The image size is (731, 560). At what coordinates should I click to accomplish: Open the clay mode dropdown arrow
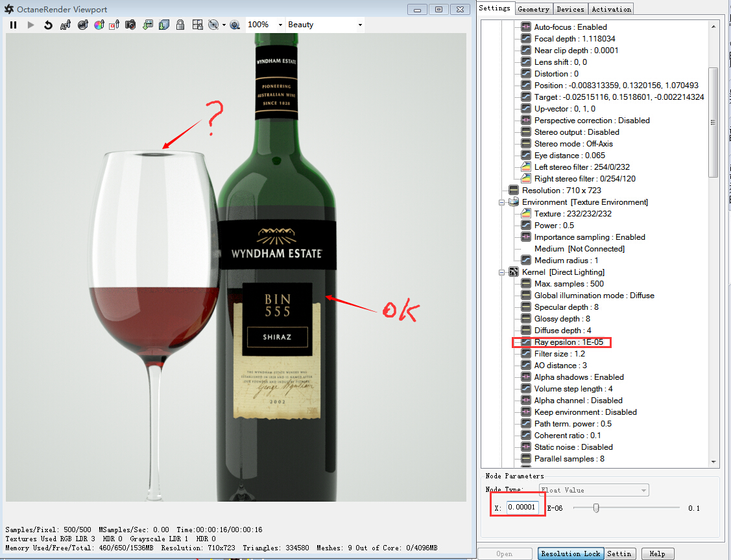click(224, 25)
